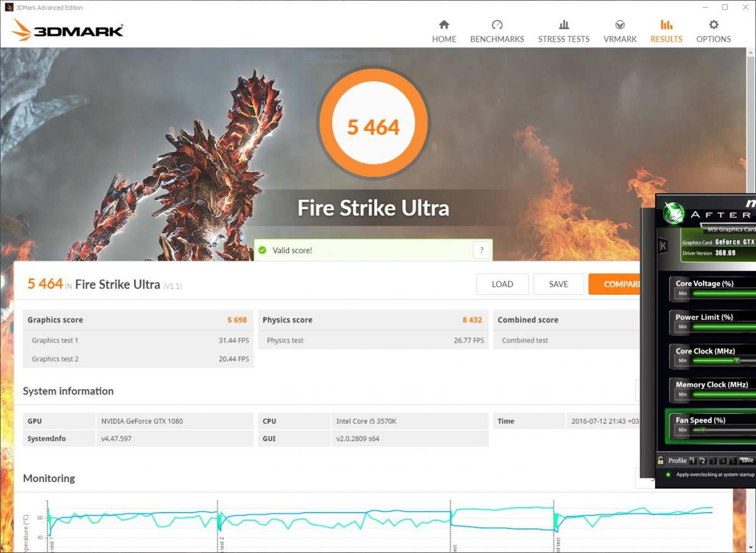This screenshot has width=756, height=553.
Task: Click the Graphics score value 5 698
Action: pyautogui.click(x=237, y=320)
